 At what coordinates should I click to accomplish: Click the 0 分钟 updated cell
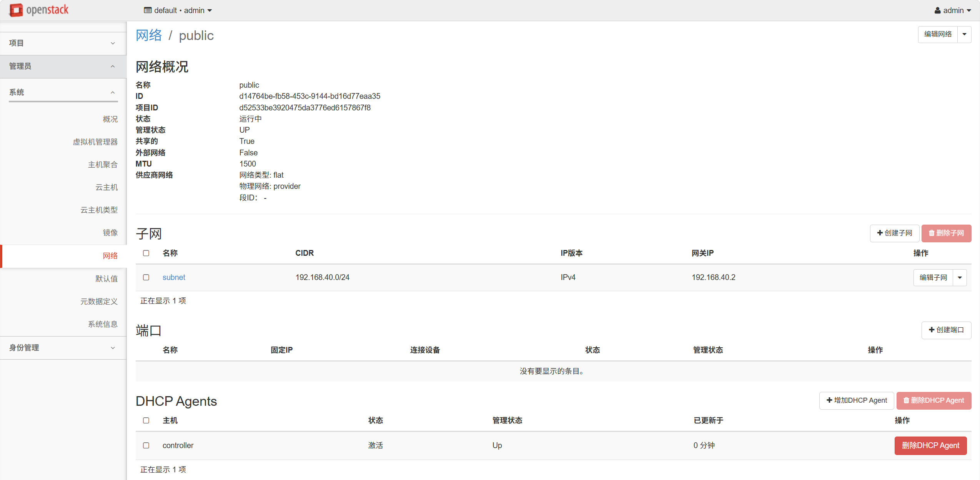pyautogui.click(x=704, y=445)
